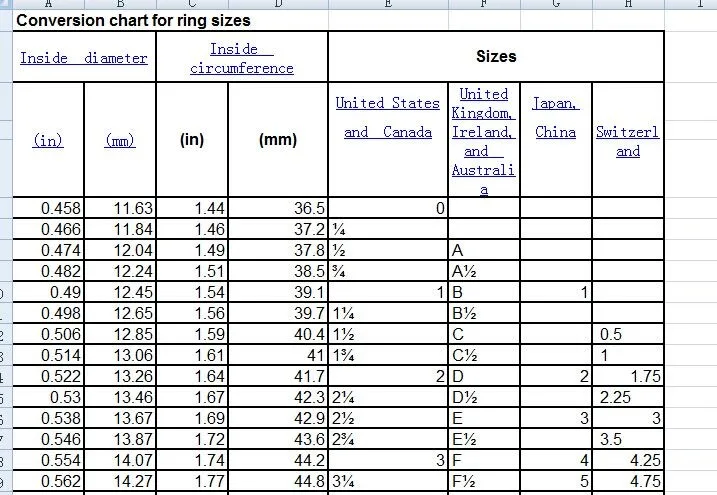This screenshot has height=495, width=717.
Task: Select cell with value 44.2
Action: 278,460
